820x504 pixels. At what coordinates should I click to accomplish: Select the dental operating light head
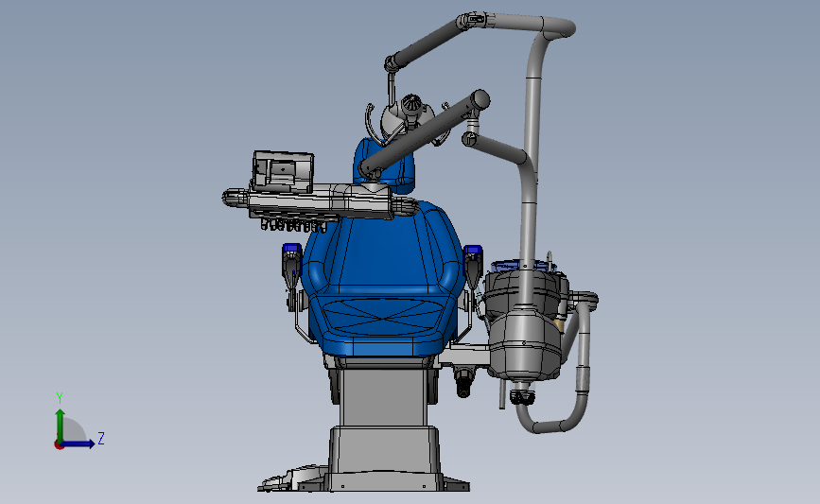tap(409, 117)
